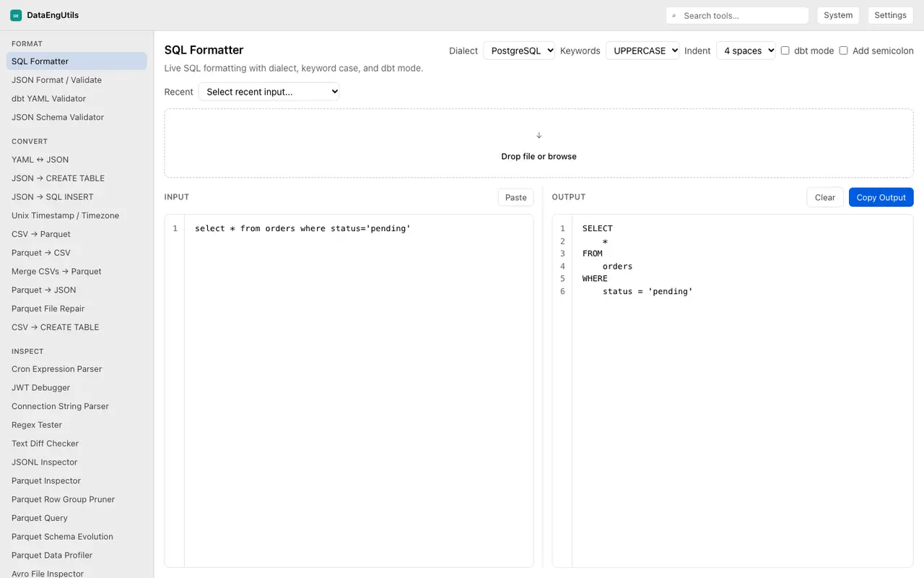The image size is (924, 578).
Task: Open YAML ↔ JSON converter
Action: click(x=77, y=160)
